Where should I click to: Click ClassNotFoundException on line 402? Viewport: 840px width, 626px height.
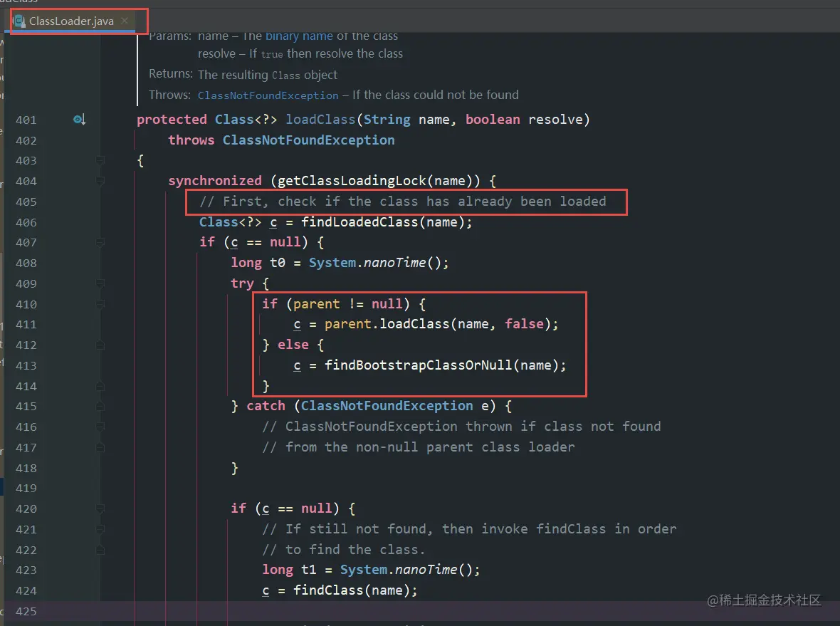click(308, 140)
